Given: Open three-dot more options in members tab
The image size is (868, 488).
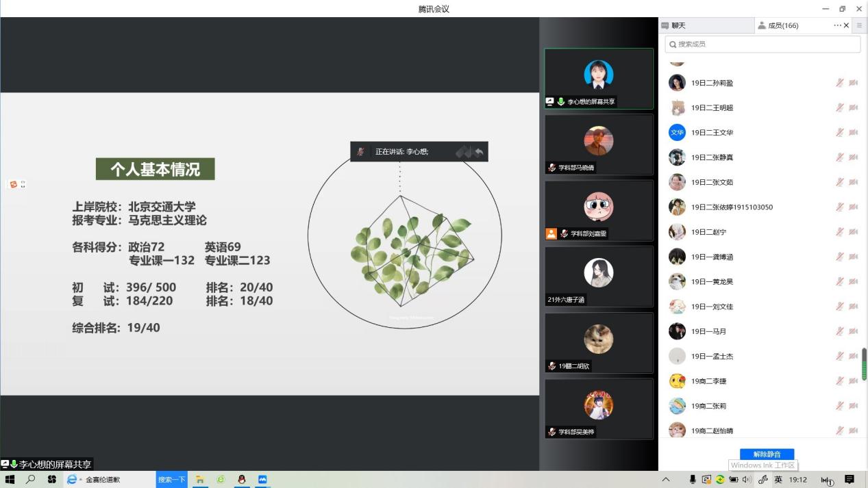Looking at the screenshot, I should click(x=837, y=25).
